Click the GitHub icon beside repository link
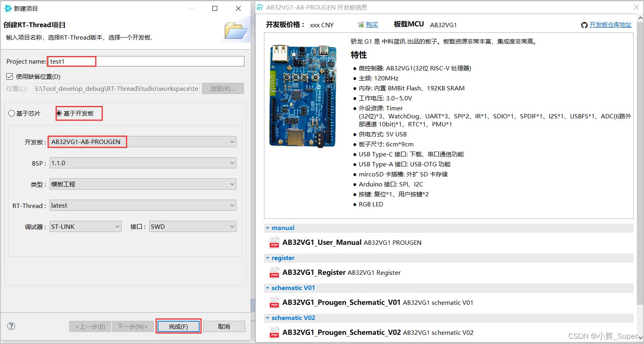 coord(584,25)
